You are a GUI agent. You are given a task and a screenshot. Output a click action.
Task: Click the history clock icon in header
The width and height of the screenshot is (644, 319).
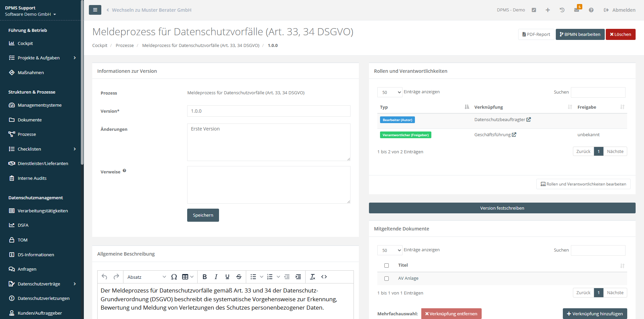[562, 10]
